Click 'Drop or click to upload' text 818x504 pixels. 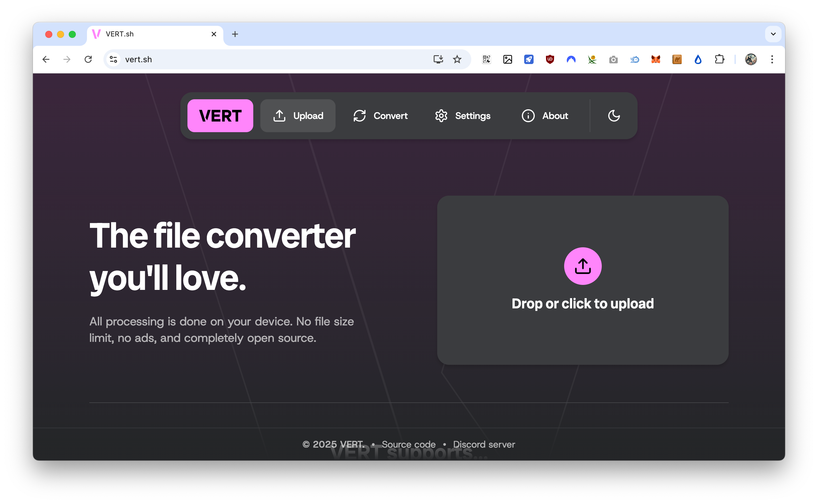[x=583, y=304]
